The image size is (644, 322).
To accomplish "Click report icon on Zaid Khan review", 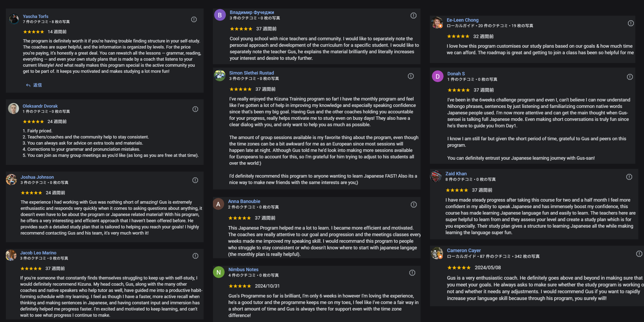I will point(629,177).
